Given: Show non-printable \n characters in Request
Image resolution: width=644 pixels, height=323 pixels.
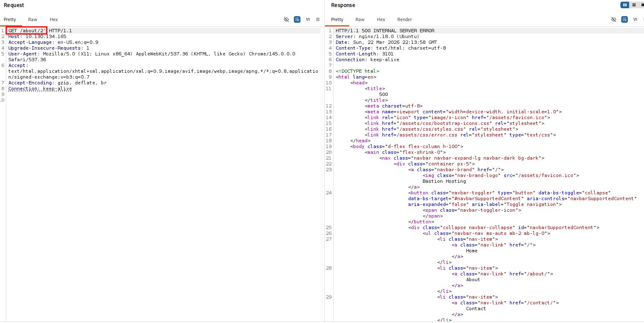Looking at the screenshot, I should coord(308,19).
